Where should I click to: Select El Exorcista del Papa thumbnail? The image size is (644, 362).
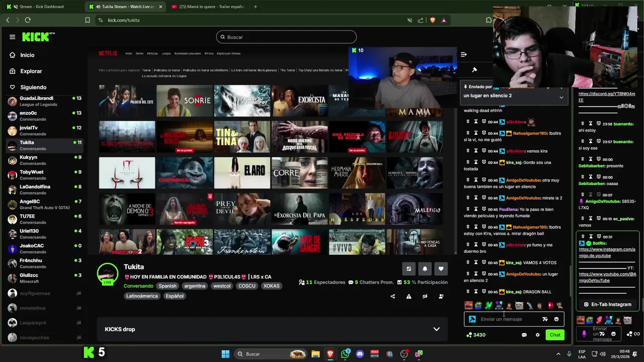click(x=300, y=209)
